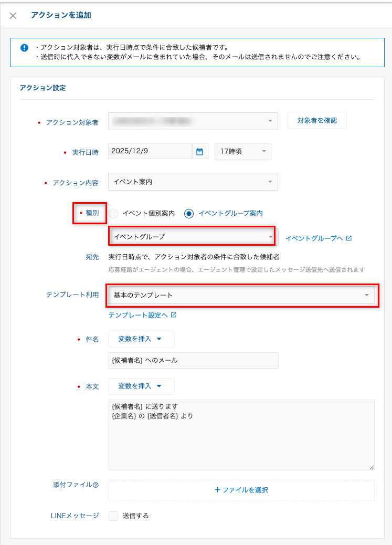Select the イベントグループ案内 radio button

(x=189, y=214)
